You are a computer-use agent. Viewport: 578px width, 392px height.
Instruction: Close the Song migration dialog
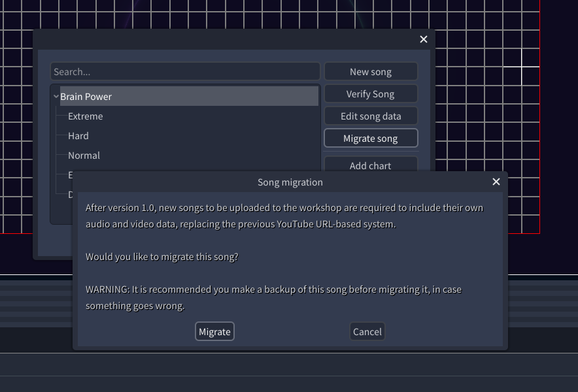coord(496,182)
